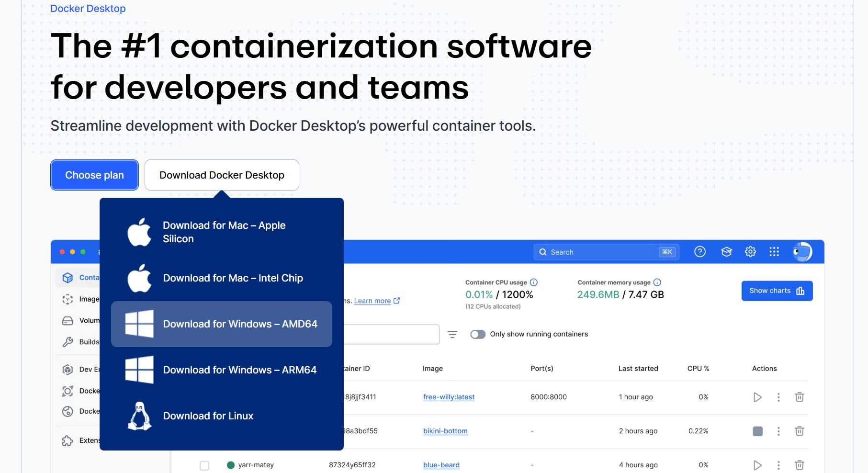Screen dimensions: 868x473
Task: Enable 'Only show running containers' toggle
Action: [x=477, y=334]
